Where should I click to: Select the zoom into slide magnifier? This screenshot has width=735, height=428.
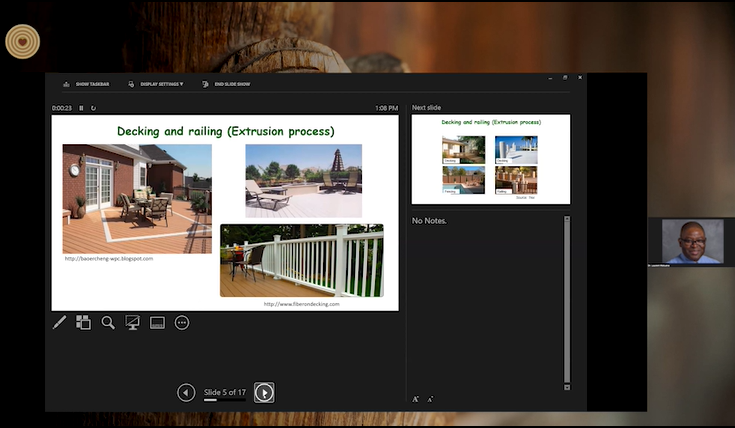tap(108, 323)
